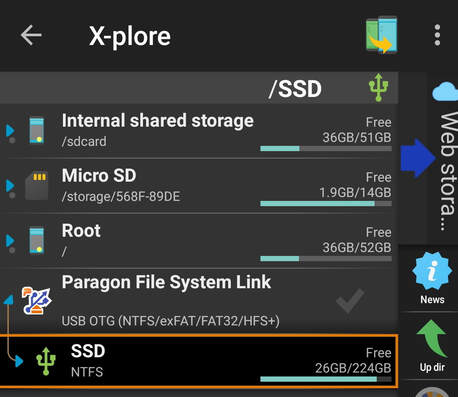Viewport: 458px width, 397px height.
Task: Select the Root / storage entry
Action: [199, 241]
